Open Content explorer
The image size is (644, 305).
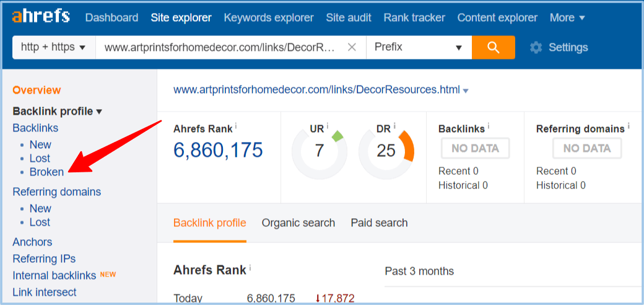pyautogui.click(x=497, y=18)
